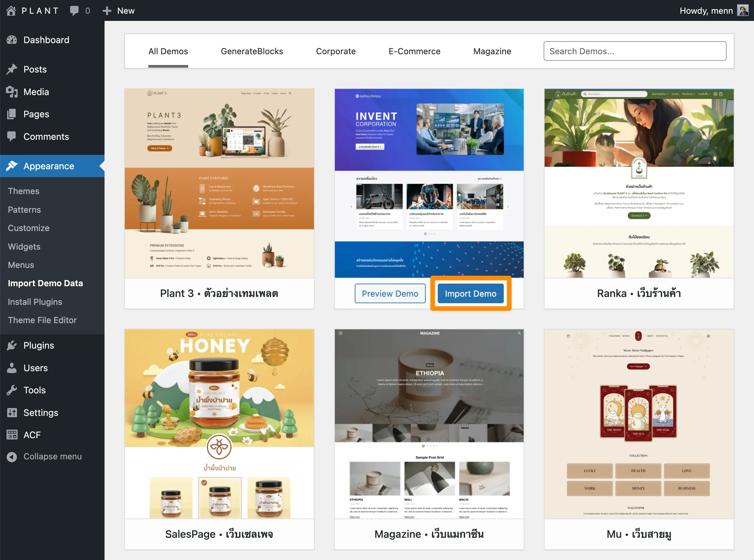Click Import Demo button on Invent Corporation
This screenshot has width=754, height=560.
point(470,293)
